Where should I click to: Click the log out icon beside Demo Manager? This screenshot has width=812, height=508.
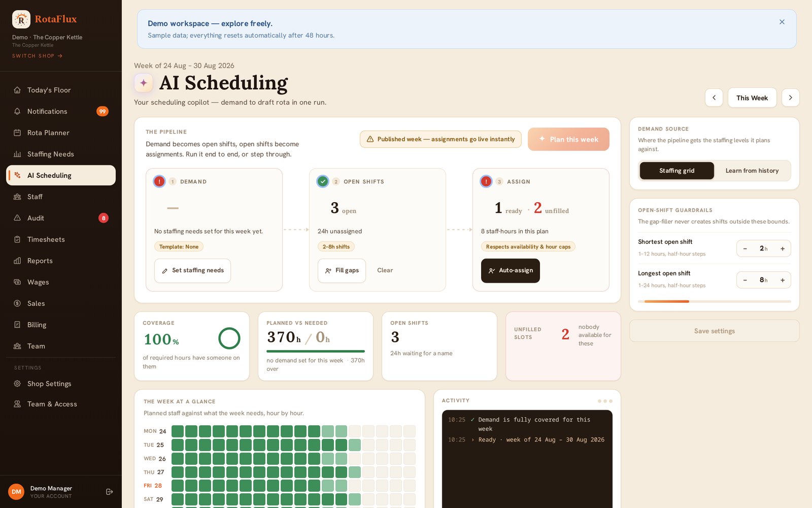click(109, 492)
